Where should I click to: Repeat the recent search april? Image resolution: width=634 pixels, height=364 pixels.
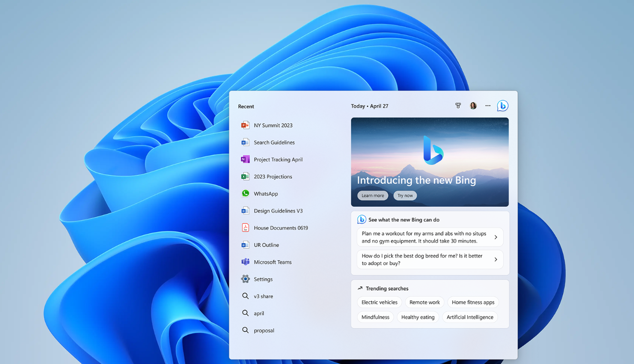[x=259, y=313]
